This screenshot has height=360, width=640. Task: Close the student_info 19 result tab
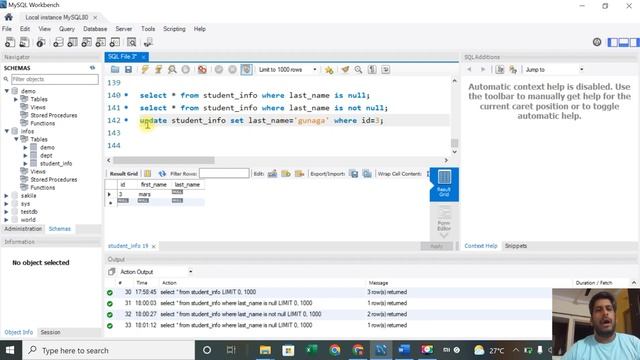point(153,246)
